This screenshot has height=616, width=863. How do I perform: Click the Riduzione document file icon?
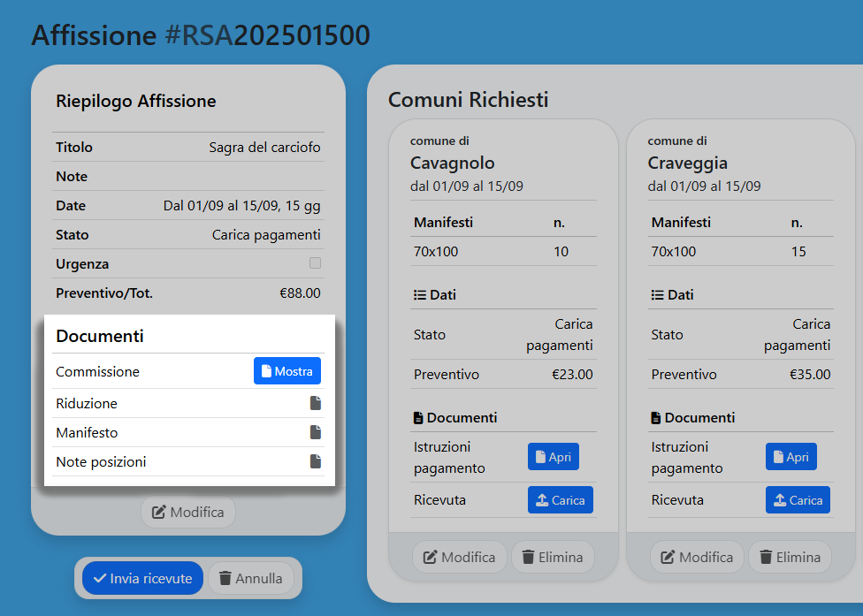pos(315,404)
